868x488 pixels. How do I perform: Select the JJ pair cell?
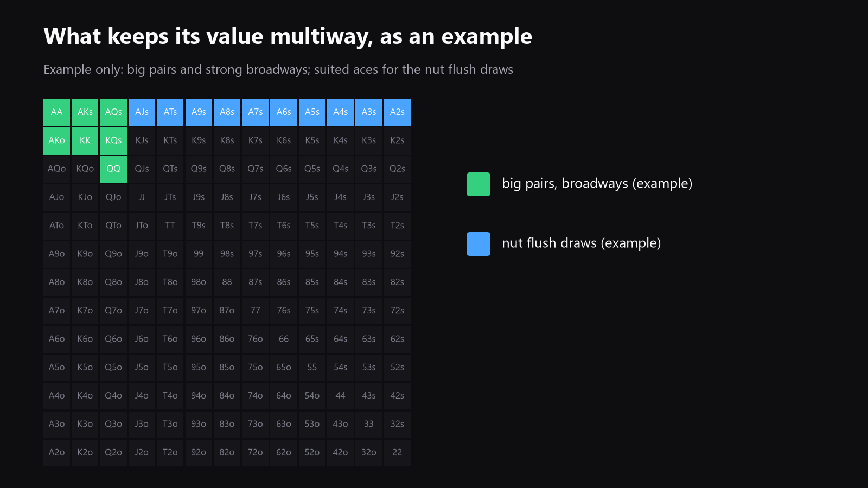coord(142,197)
